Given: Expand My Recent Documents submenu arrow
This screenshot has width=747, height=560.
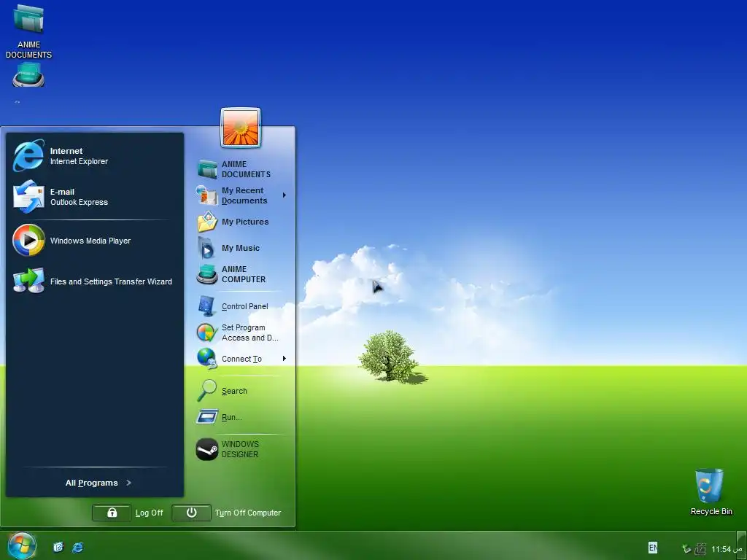Looking at the screenshot, I should 284,195.
